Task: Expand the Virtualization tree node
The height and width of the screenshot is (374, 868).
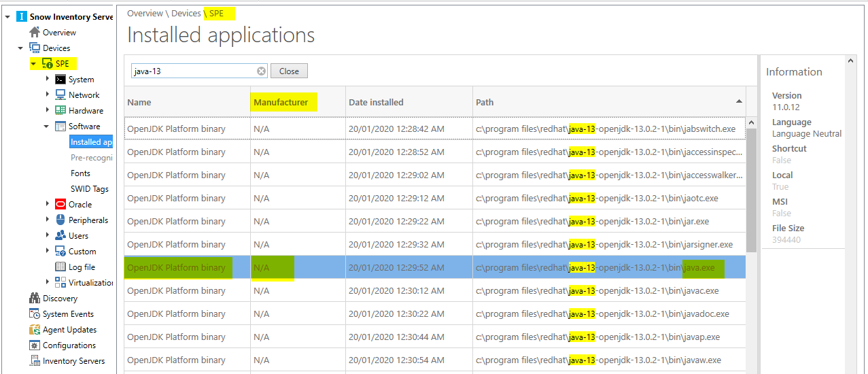Action: click(47, 282)
